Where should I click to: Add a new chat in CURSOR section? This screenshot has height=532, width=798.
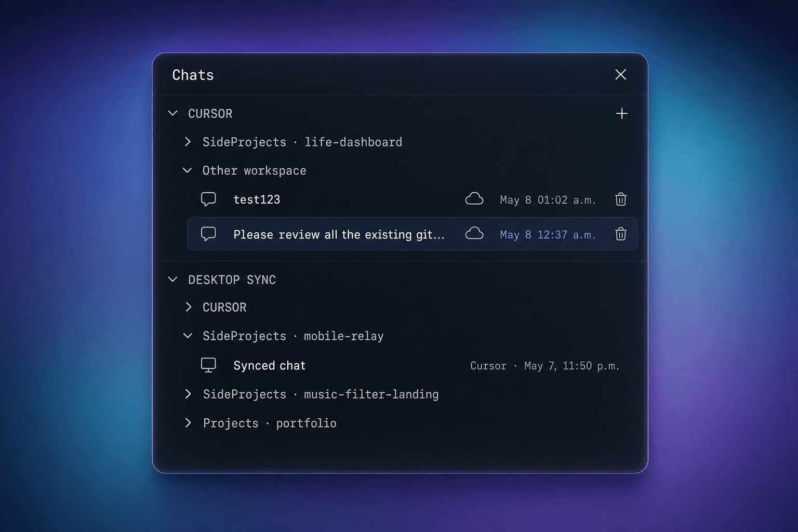(621, 113)
